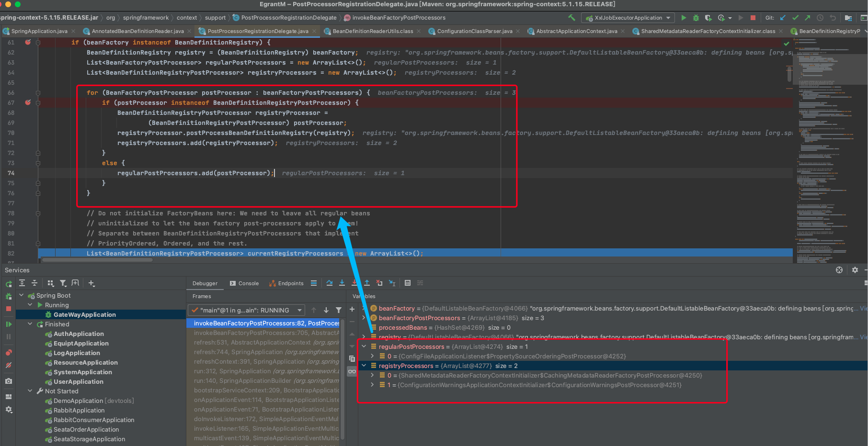Viewport: 868px width, 446px height.
Task: Open the main thread RUNNING dropdown
Action: point(246,310)
